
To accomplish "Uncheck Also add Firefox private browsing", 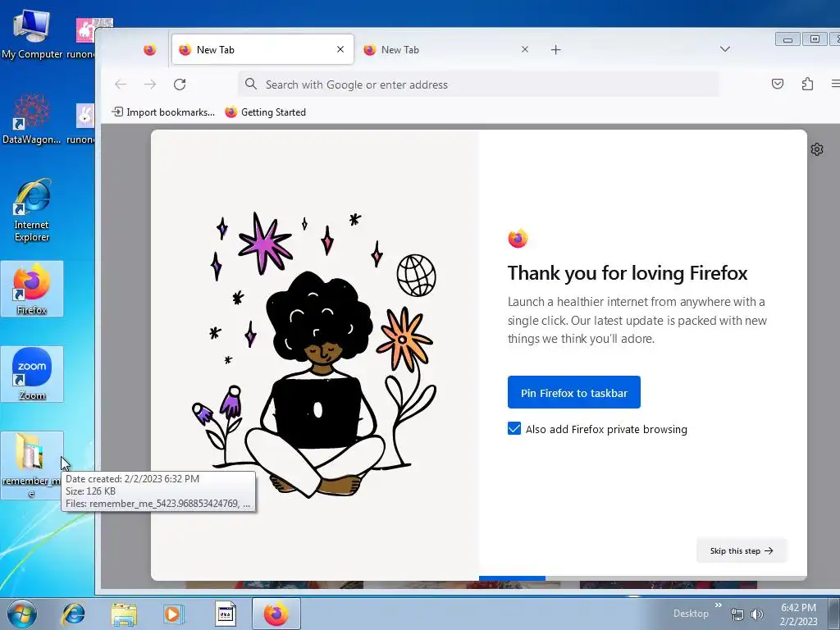I will pyautogui.click(x=514, y=428).
